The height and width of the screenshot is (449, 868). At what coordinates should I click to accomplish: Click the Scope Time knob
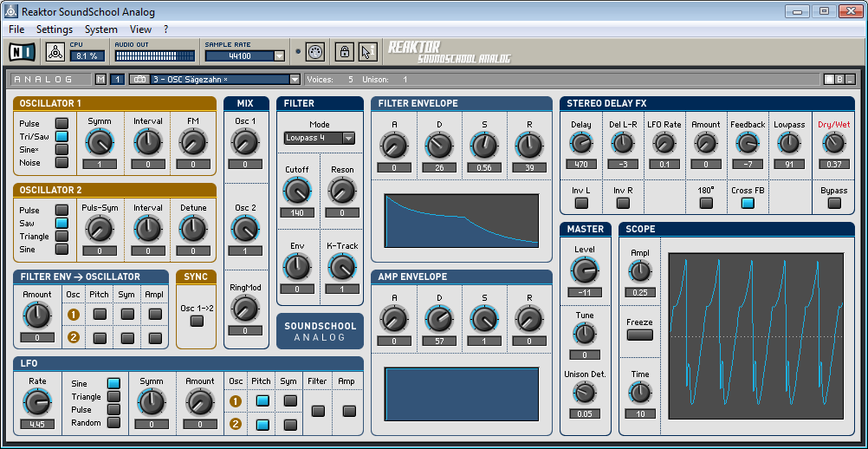coord(640,393)
